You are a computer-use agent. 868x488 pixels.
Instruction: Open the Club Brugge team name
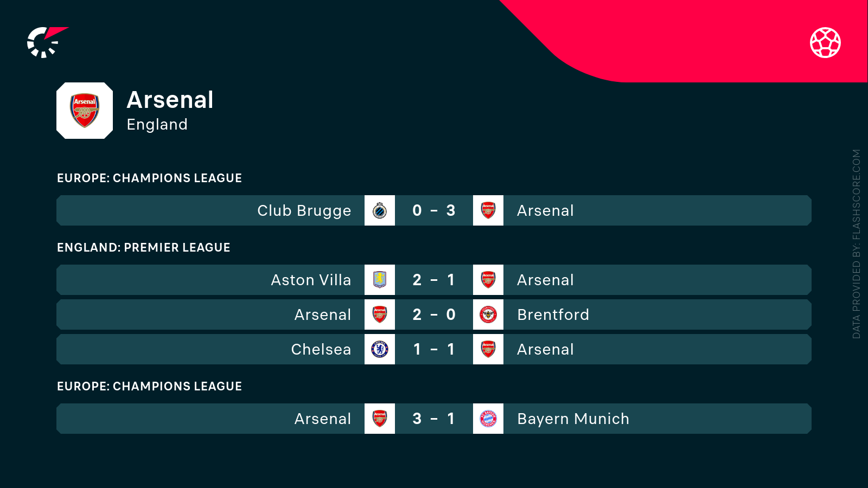304,210
